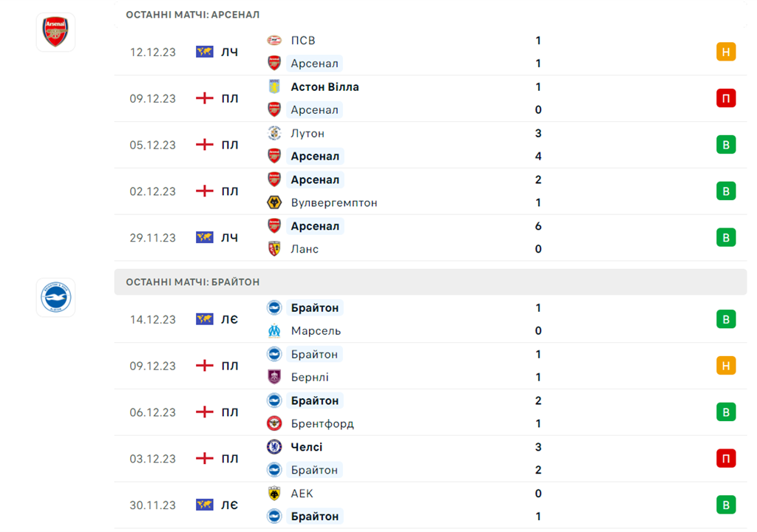Open the Вулвергемптон team link

point(333,202)
